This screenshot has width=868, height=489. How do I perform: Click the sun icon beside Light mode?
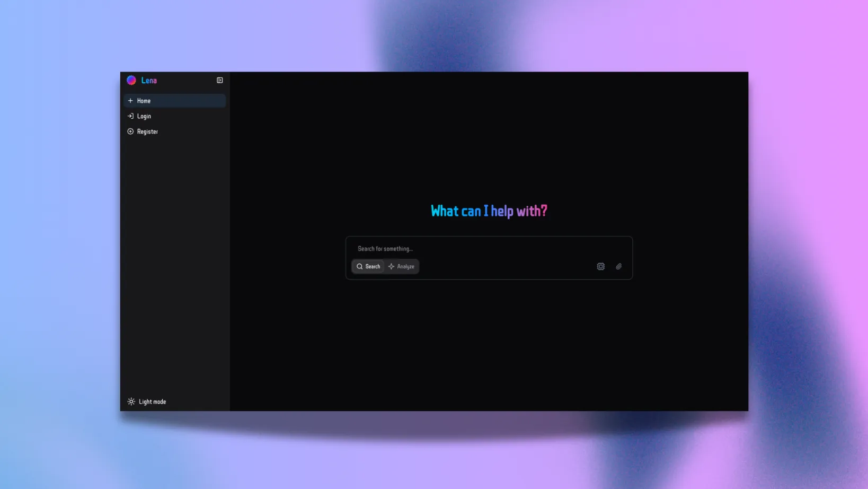point(131,401)
